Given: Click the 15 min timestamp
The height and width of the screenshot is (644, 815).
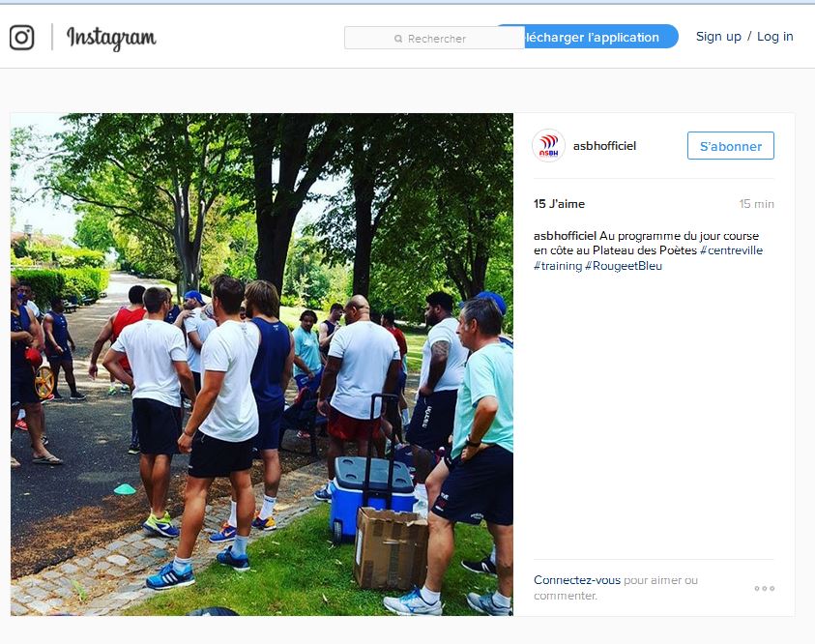Looking at the screenshot, I should 756,204.
